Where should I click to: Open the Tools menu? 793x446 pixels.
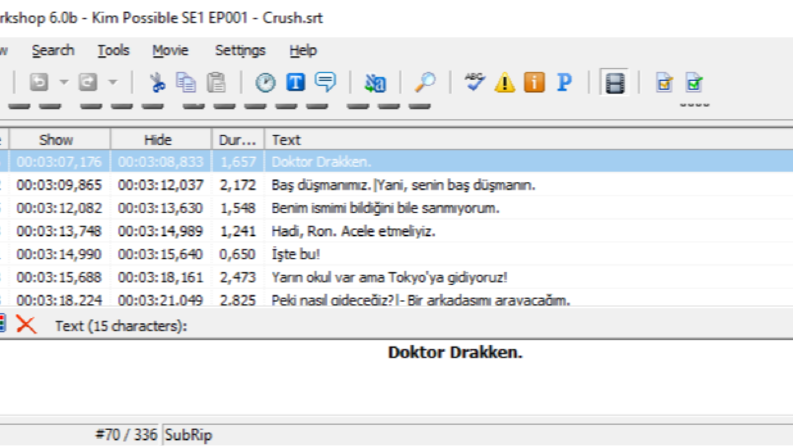pos(113,51)
